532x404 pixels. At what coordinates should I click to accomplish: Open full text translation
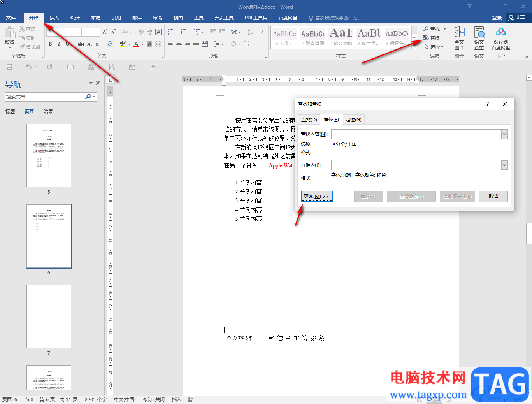(459, 38)
